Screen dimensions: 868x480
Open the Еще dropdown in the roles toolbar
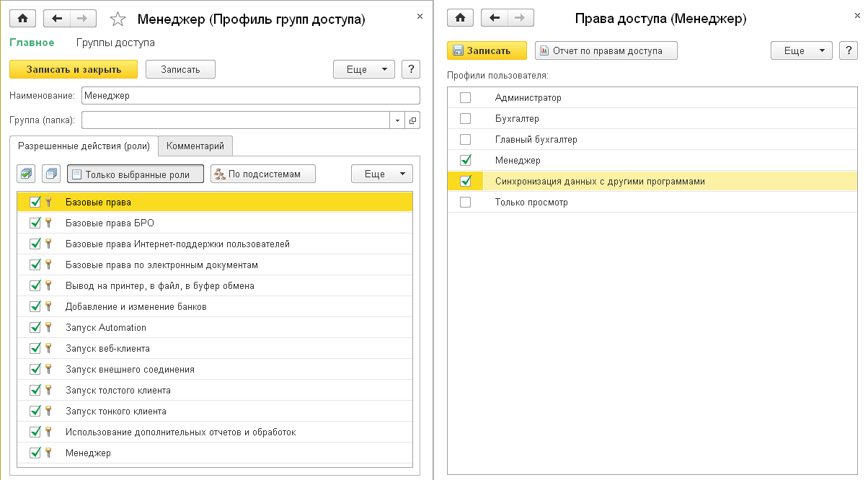(x=381, y=174)
